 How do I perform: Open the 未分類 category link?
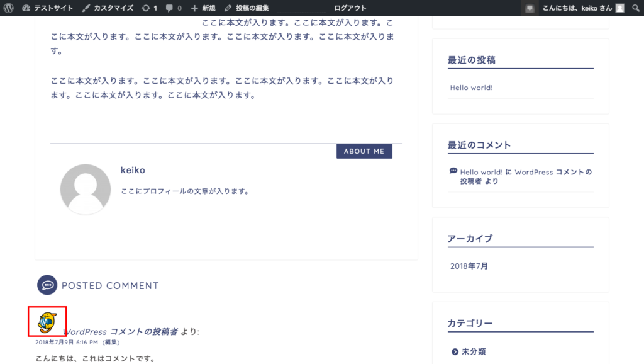474,351
